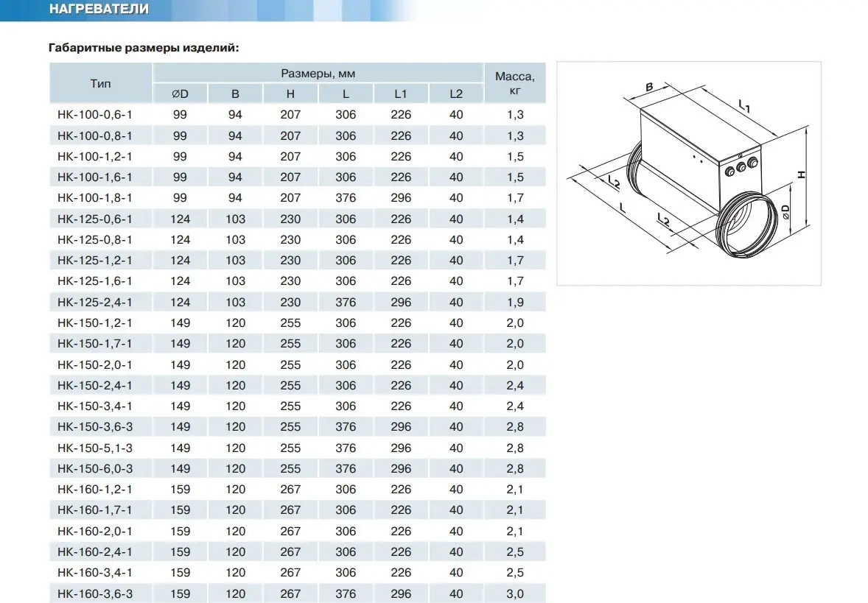The height and width of the screenshot is (603, 868).
Task: Select the Масса, кг column header
Action: [515, 83]
